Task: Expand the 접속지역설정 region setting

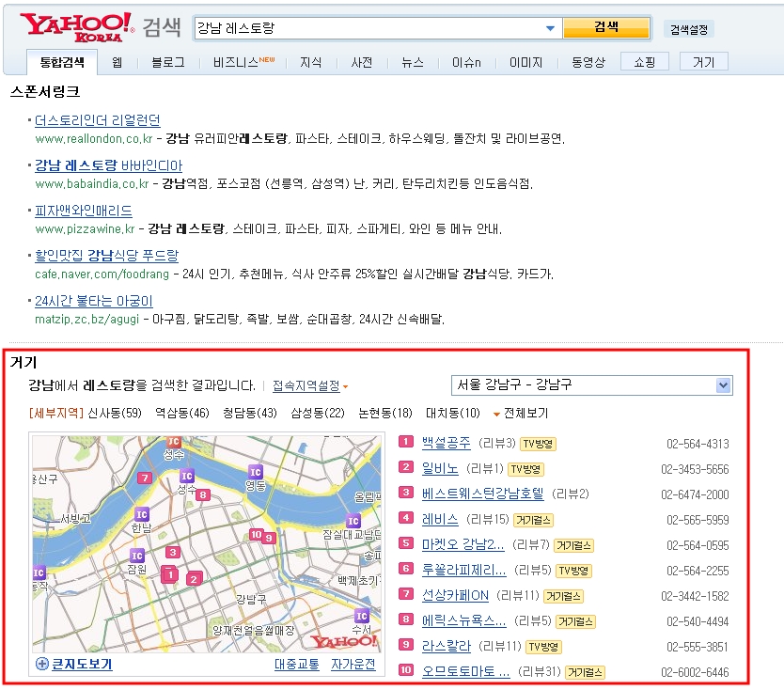Action: pyautogui.click(x=310, y=385)
